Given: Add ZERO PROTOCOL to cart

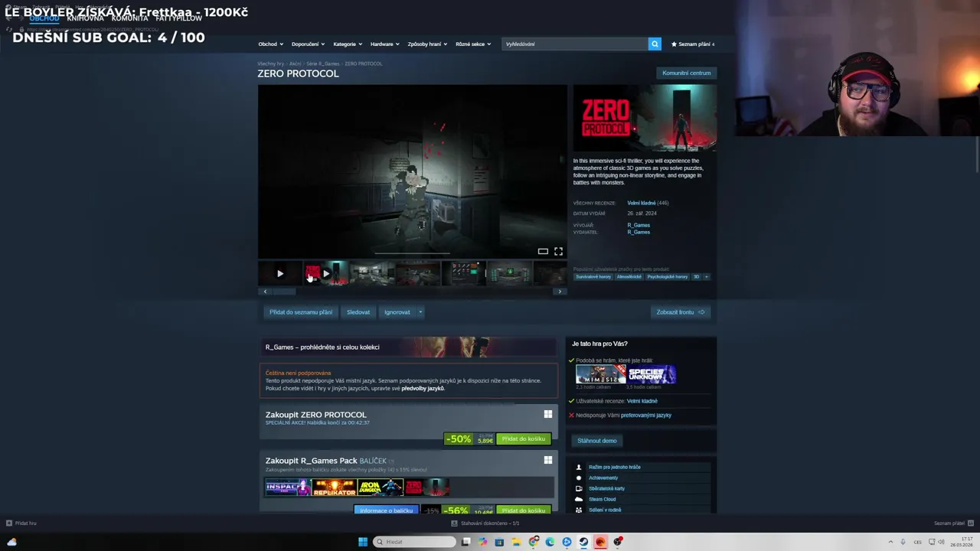Looking at the screenshot, I should (524, 439).
